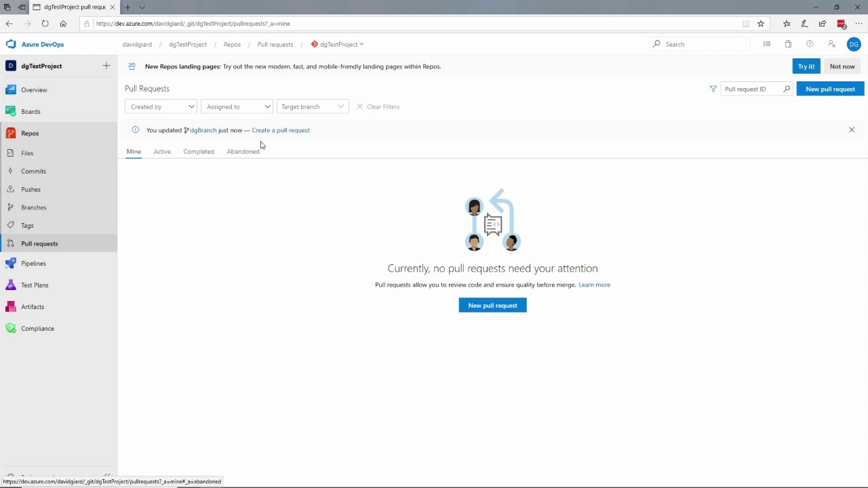Click the browser address bar URL
Screen dimensions: 868x488
point(193,23)
